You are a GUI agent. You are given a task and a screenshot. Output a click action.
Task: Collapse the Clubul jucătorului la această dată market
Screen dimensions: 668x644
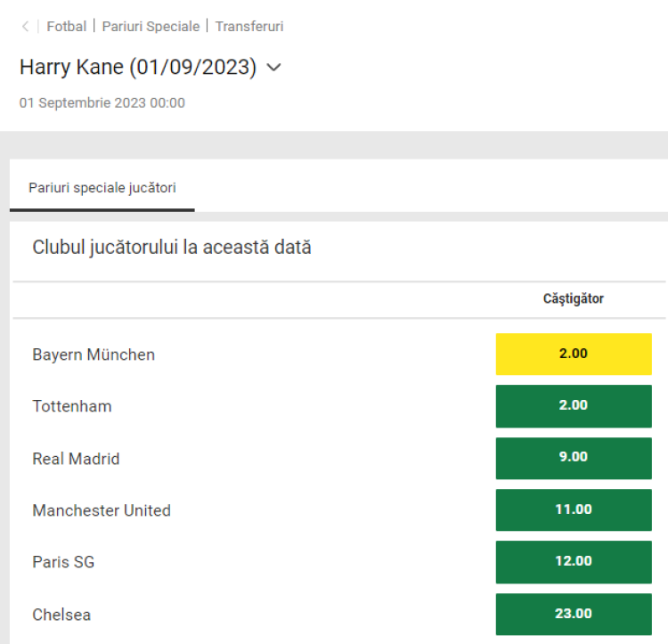(x=172, y=248)
